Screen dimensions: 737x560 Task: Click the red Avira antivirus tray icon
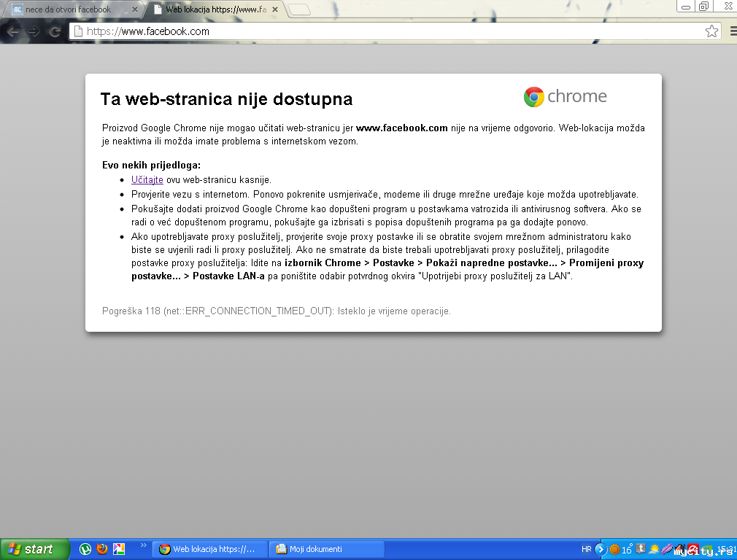[692, 549]
